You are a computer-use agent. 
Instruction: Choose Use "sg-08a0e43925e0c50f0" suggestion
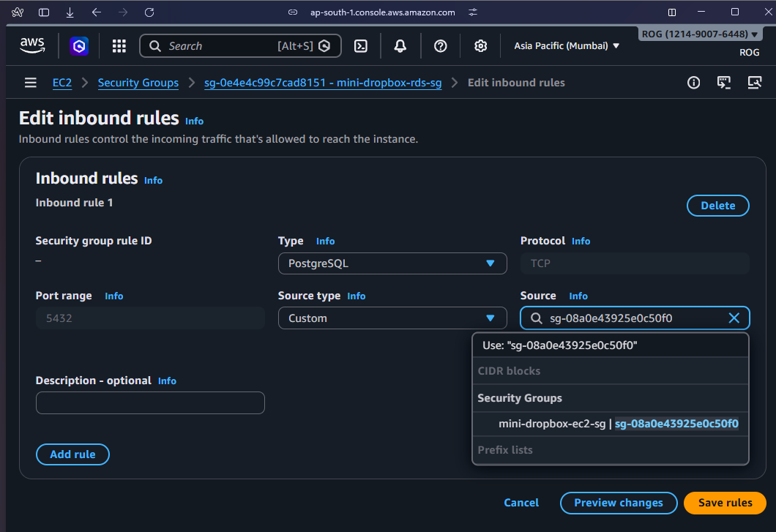(560, 345)
